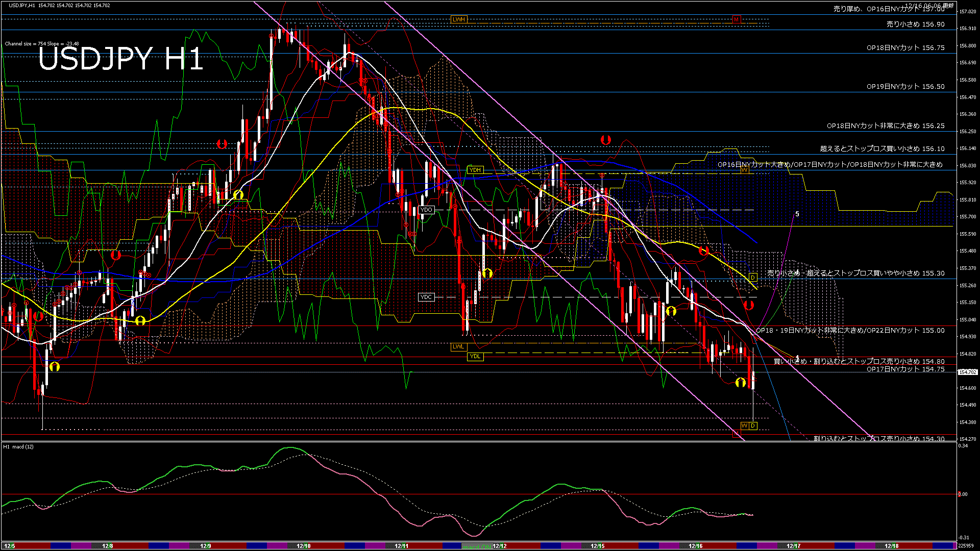
Task: Select the yellow omega icon at the 154.60 low
Action: click(x=741, y=383)
